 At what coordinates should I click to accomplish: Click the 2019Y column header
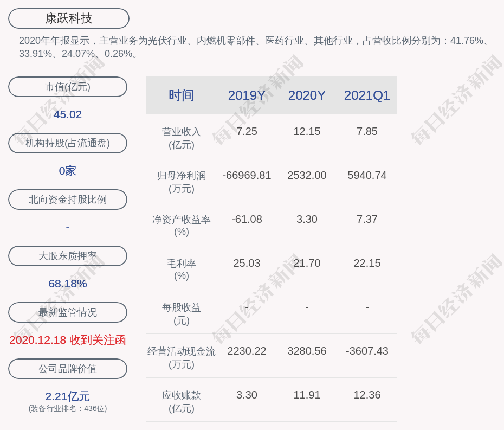tap(247, 95)
